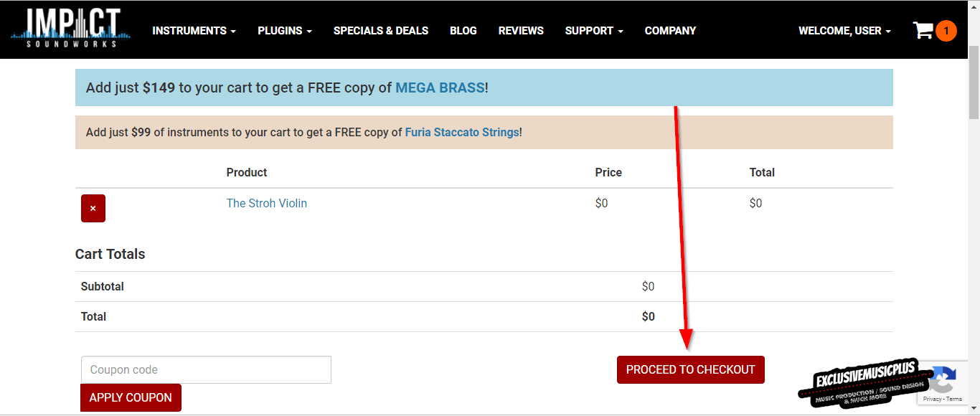This screenshot has width=980, height=416.
Task: Open The Stroh Violin product link
Action: click(267, 203)
